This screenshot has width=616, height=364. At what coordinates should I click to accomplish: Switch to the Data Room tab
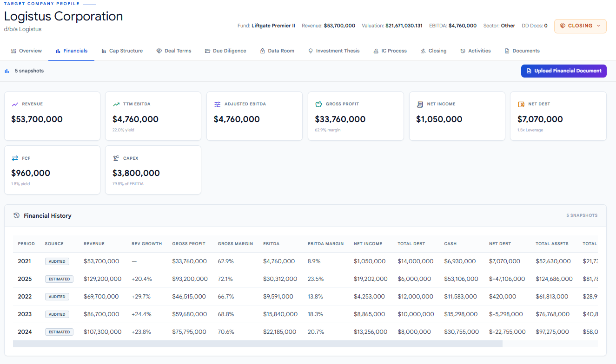(277, 51)
